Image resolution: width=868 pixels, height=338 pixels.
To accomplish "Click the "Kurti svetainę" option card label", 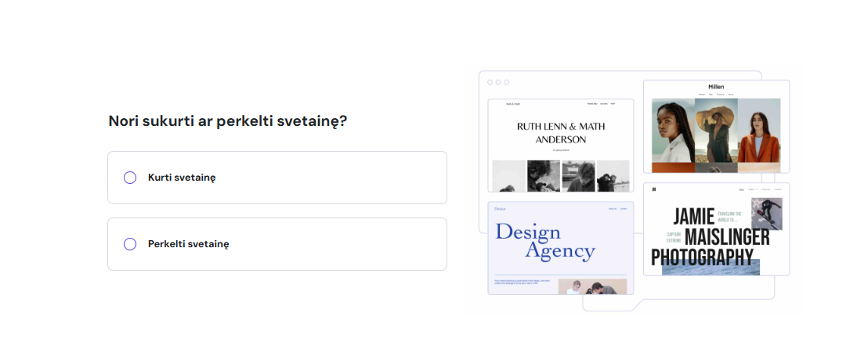I will (182, 178).
